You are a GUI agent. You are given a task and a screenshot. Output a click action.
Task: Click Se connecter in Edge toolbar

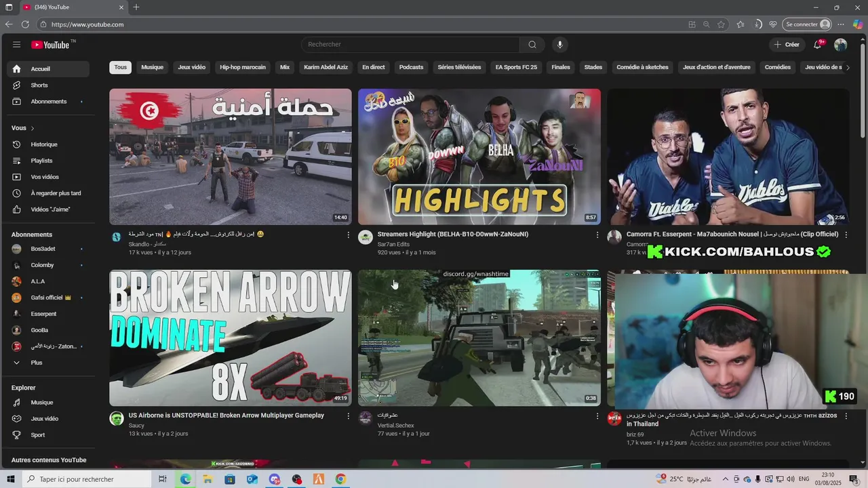tap(807, 24)
